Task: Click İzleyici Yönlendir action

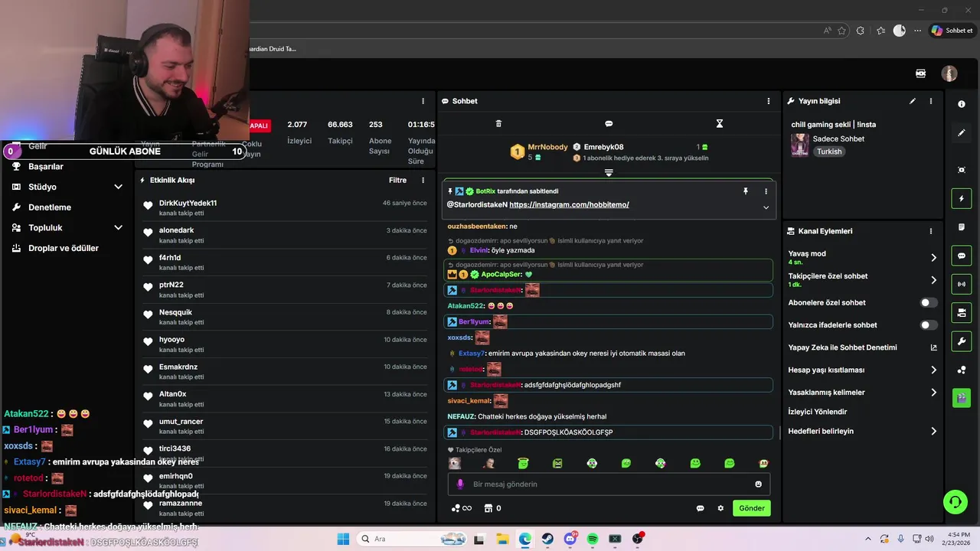Action: coord(818,412)
